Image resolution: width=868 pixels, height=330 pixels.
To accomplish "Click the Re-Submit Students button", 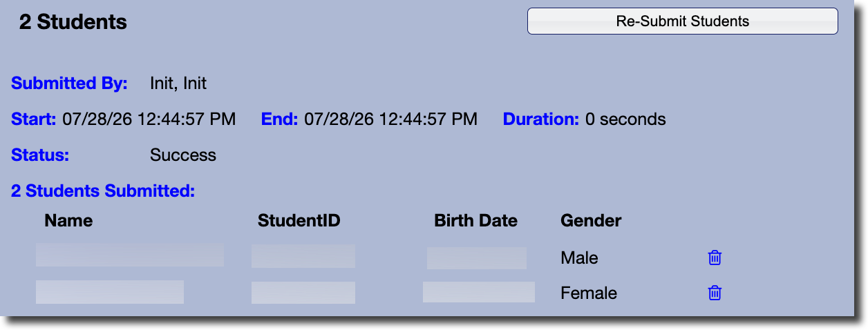I will tap(682, 21).
